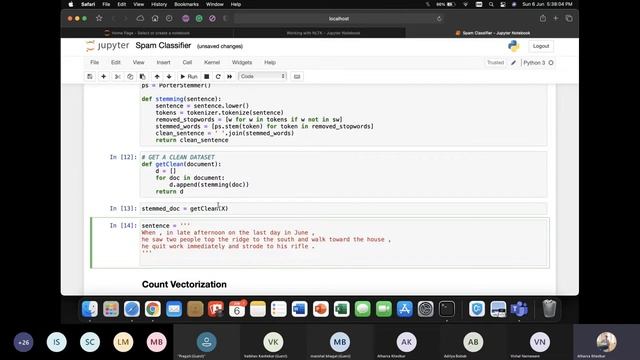Click the +26 participants overflow badge
640x360 pixels.
[23, 342]
